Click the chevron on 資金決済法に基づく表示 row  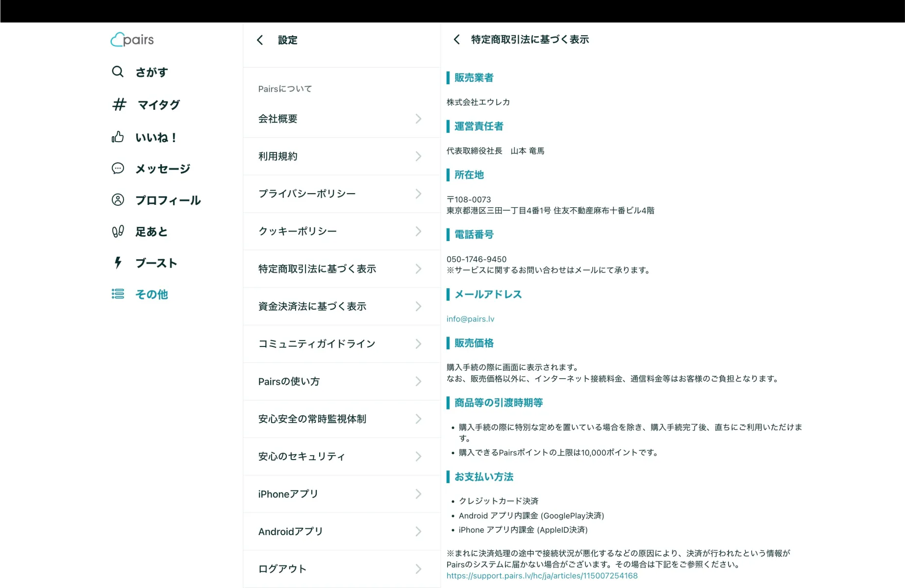418,306
